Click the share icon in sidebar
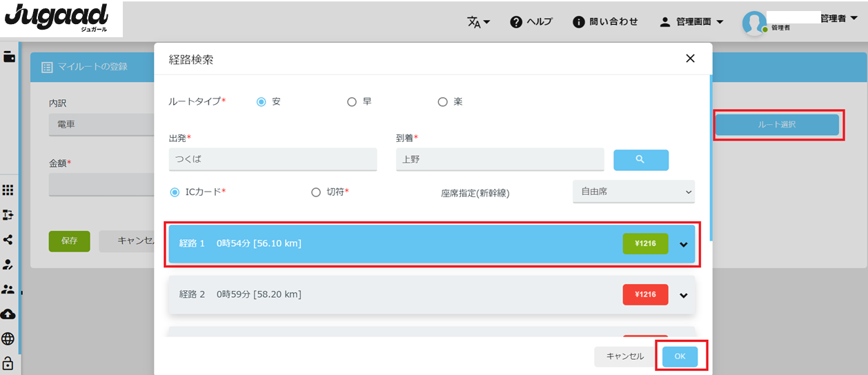The width and height of the screenshot is (868, 375). click(x=8, y=240)
